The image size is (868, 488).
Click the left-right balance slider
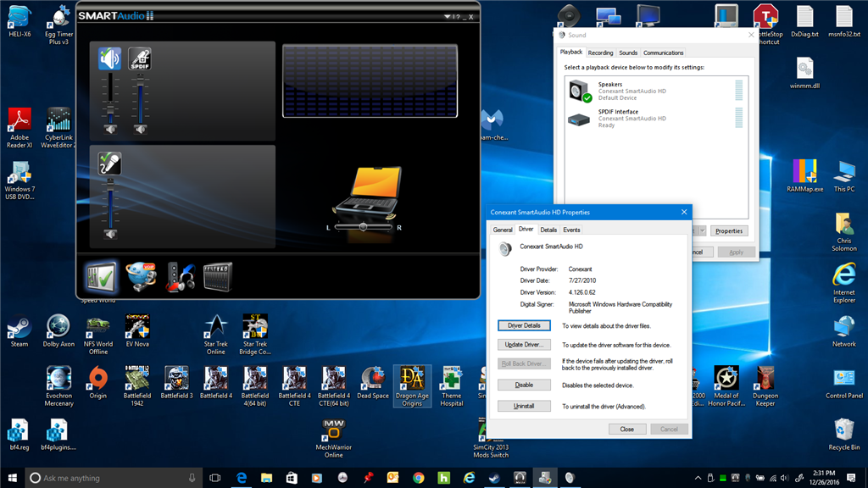363,227
